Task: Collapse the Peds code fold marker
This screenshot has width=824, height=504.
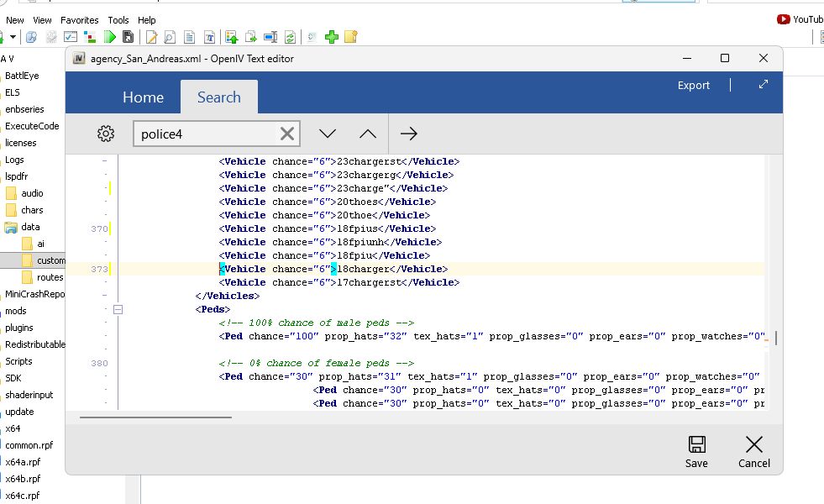Action: (x=118, y=309)
